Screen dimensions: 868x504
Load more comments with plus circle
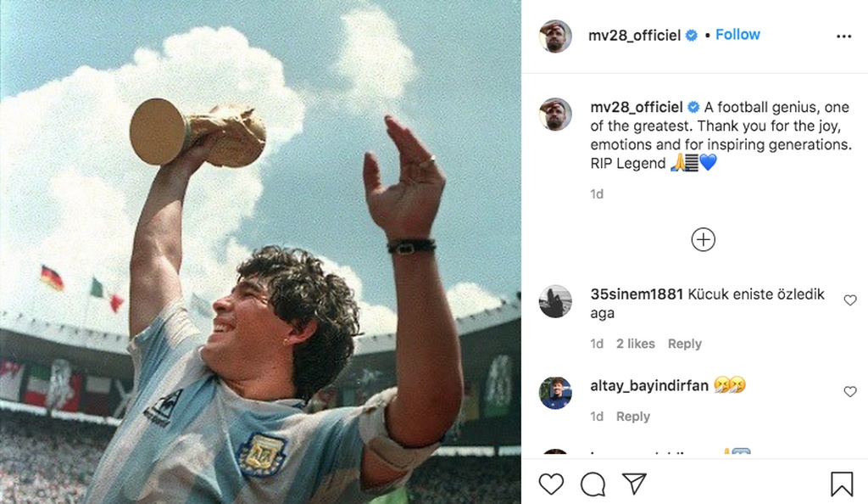coord(703,239)
